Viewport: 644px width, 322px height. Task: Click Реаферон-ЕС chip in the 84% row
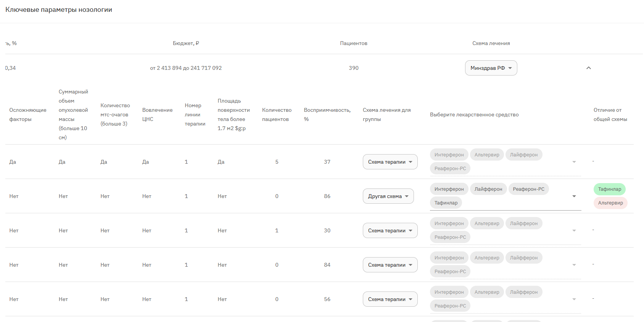[x=450, y=271]
